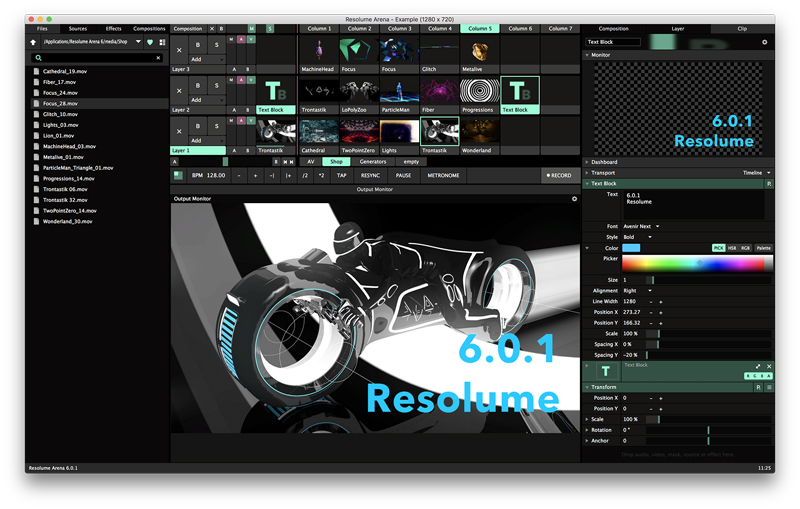Toggle the composition S speed button

point(270,29)
